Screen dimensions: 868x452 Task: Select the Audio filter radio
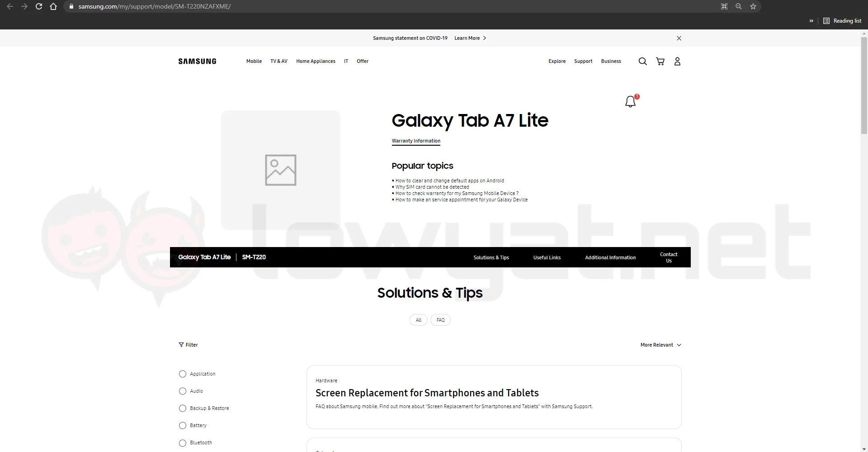183,391
